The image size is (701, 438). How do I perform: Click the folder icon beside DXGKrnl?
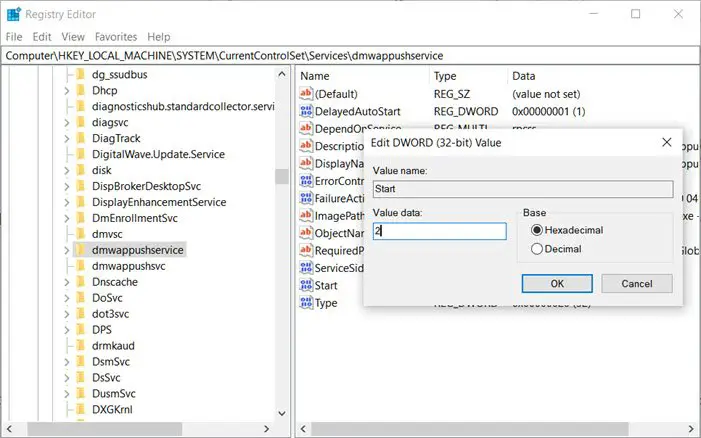tap(80, 409)
